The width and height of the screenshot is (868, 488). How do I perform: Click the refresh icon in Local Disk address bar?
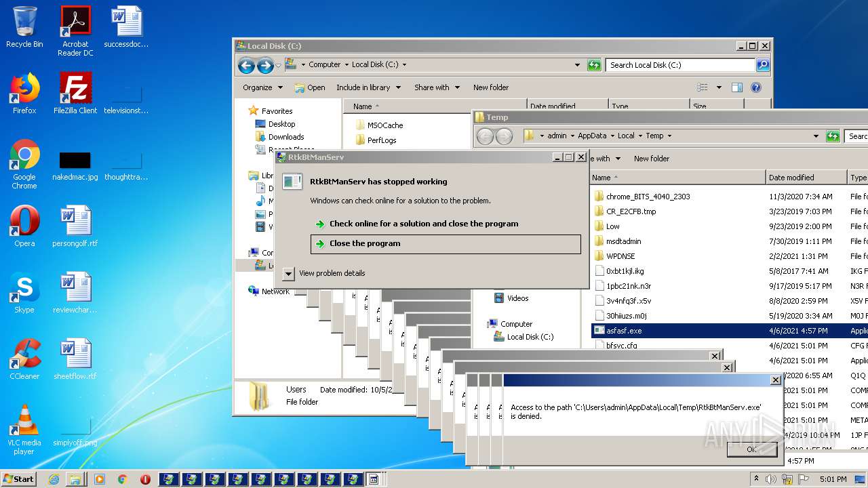coord(594,65)
